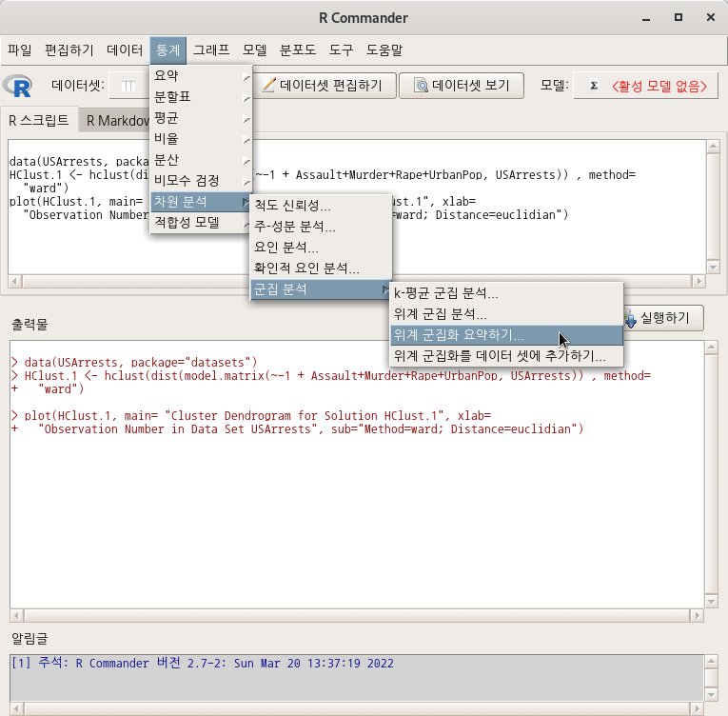Expand the 요약 submenu
728x716 pixels.
pos(201,76)
